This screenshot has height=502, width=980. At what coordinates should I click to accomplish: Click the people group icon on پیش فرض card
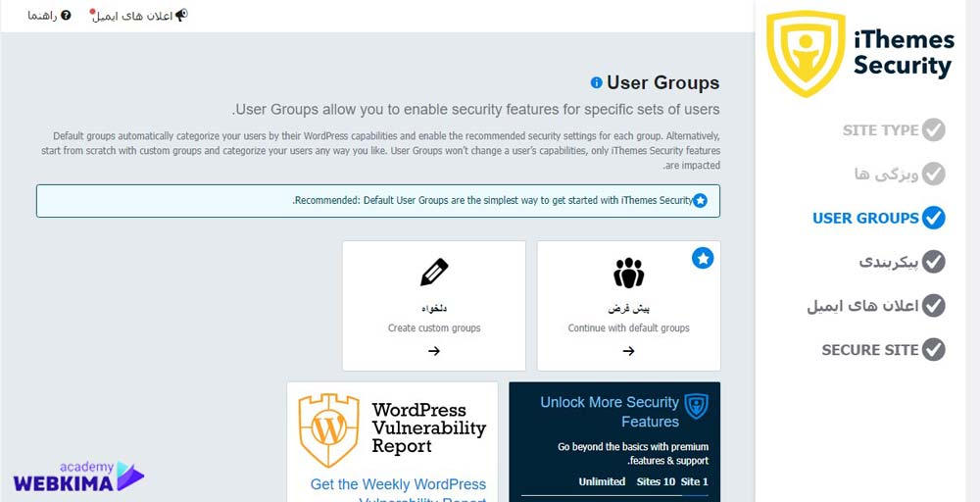click(x=629, y=273)
